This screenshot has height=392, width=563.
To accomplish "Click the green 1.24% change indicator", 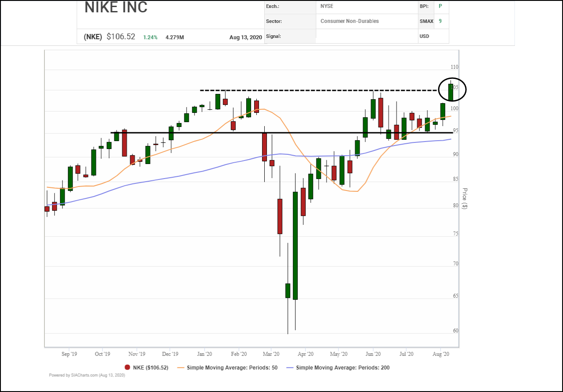I will (150, 37).
